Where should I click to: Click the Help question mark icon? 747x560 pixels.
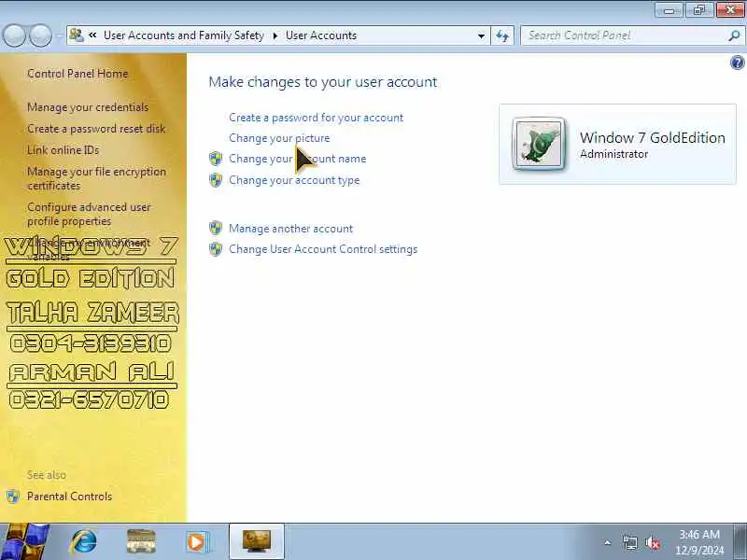click(737, 63)
